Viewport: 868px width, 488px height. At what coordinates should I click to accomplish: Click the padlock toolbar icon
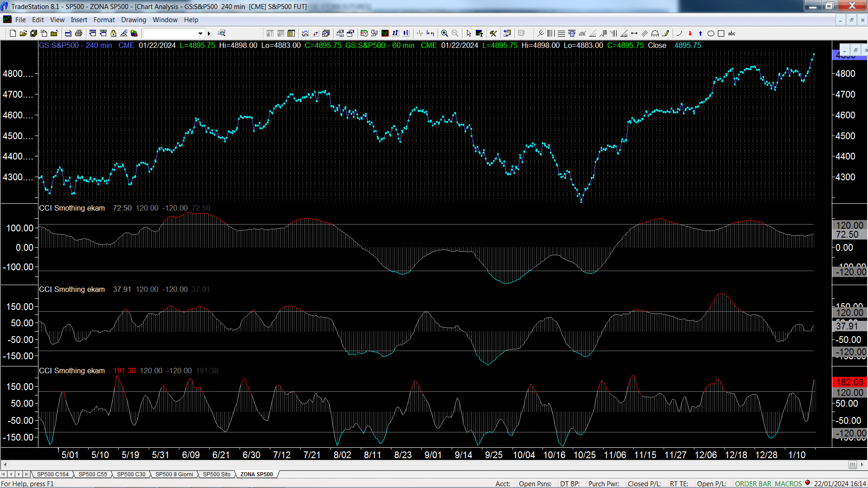coord(113,33)
